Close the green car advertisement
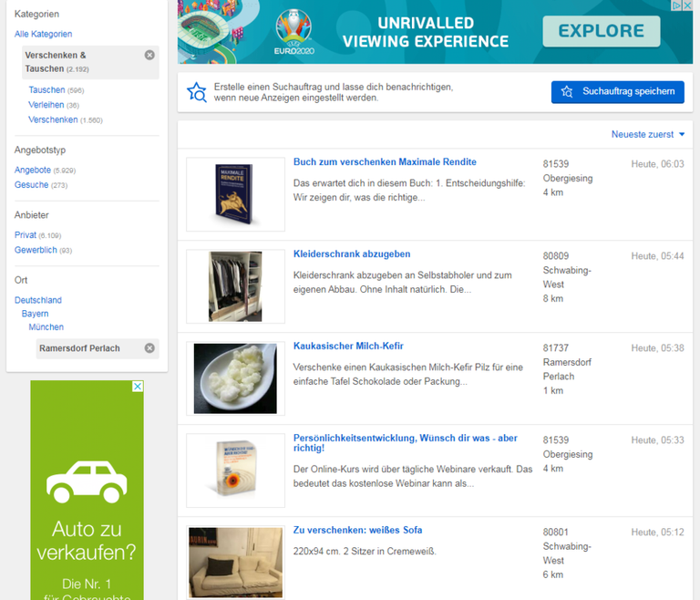This screenshot has width=700, height=600. 138,387
